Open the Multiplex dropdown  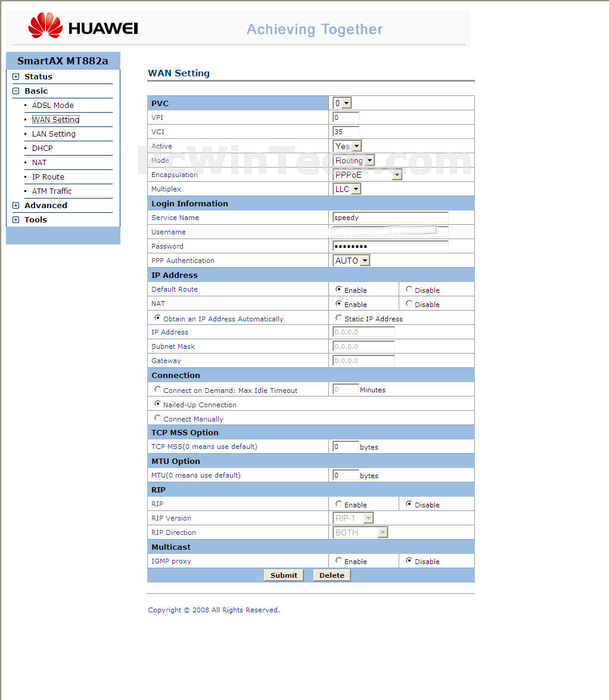(x=347, y=189)
